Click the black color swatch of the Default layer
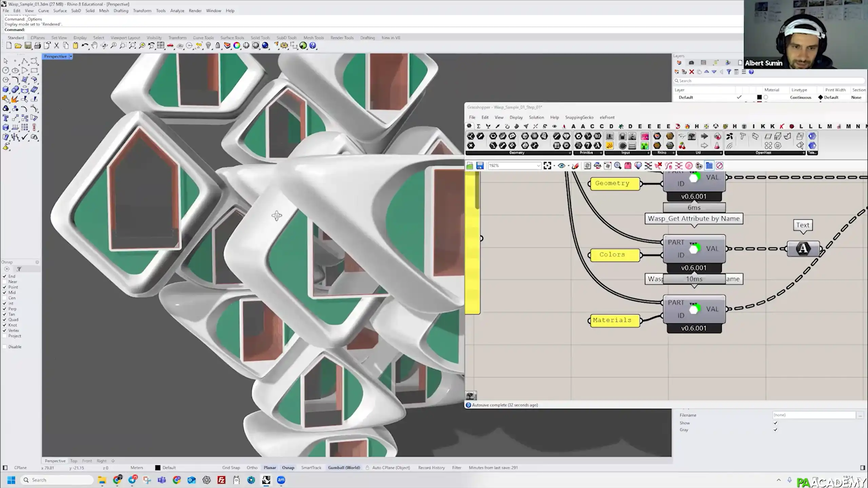868x488 pixels. pyautogui.click(x=759, y=98)
